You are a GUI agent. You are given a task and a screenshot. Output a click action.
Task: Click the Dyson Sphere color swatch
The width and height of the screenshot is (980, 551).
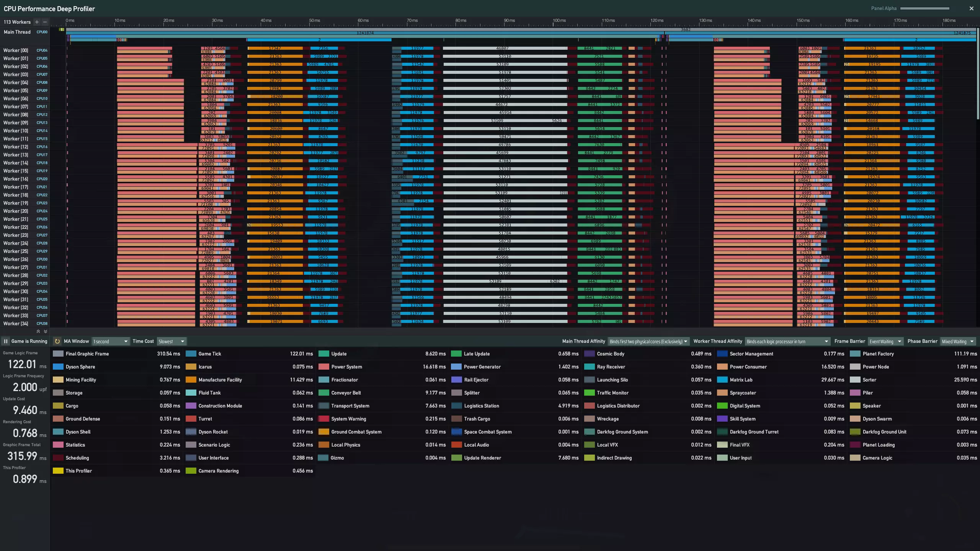point(58,367)
